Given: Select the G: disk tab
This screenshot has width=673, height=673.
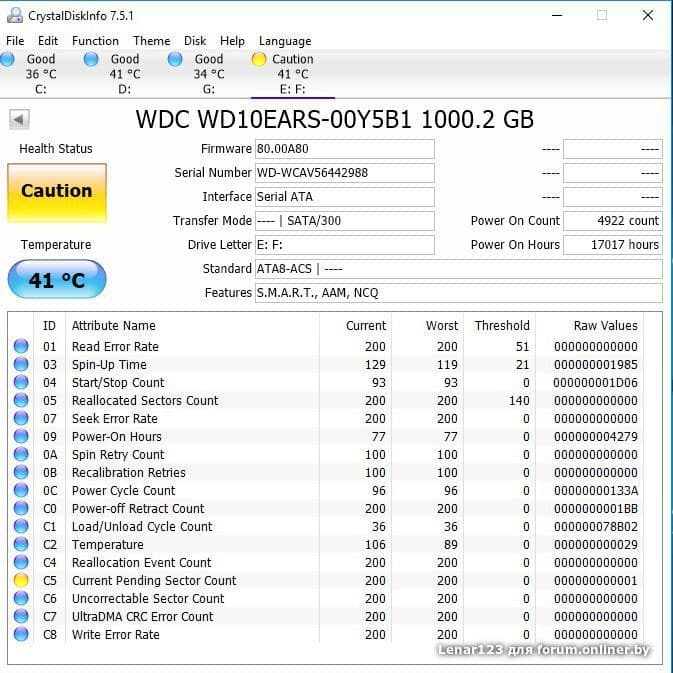Looking at the screenshot, I should pos(209,74).
